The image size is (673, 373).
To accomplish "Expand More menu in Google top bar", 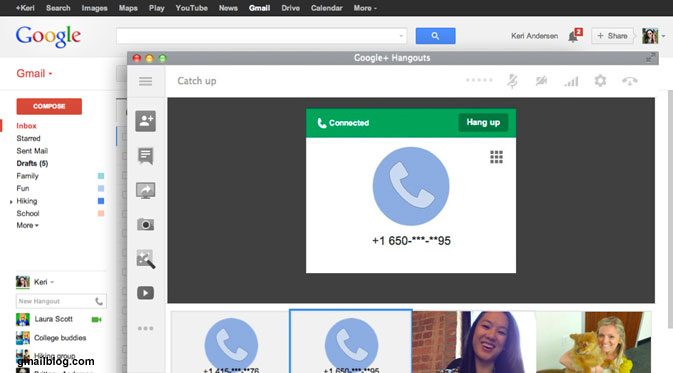I will tap(365, 8).
